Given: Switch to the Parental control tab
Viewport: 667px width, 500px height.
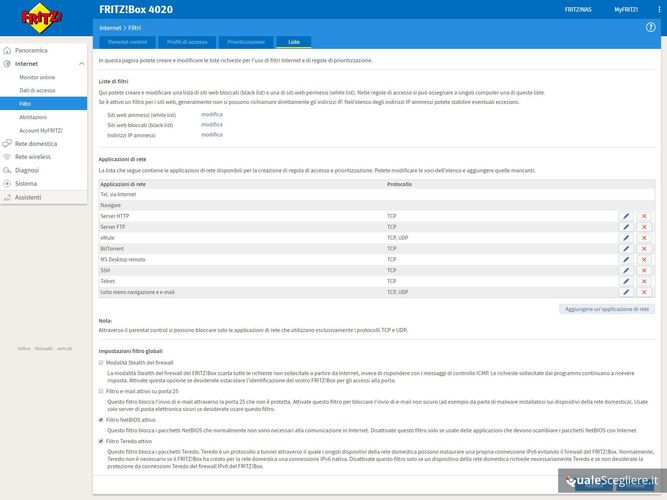Looking at the screenshot, I should (x=126, y=42).
